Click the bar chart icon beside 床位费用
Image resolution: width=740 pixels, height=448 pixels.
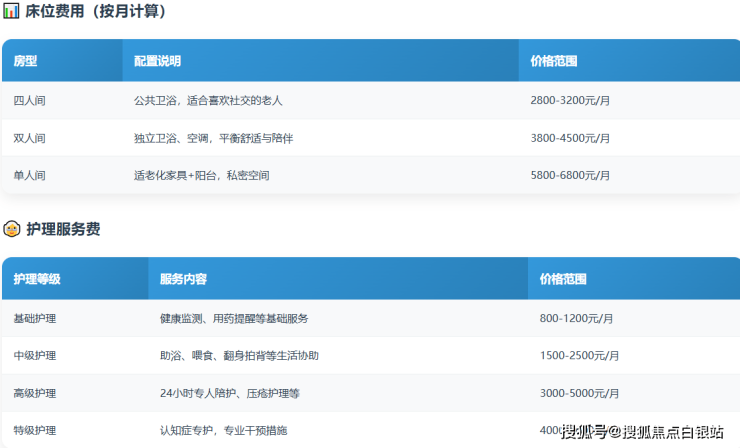pyautogui.click(x=11, y=12)
